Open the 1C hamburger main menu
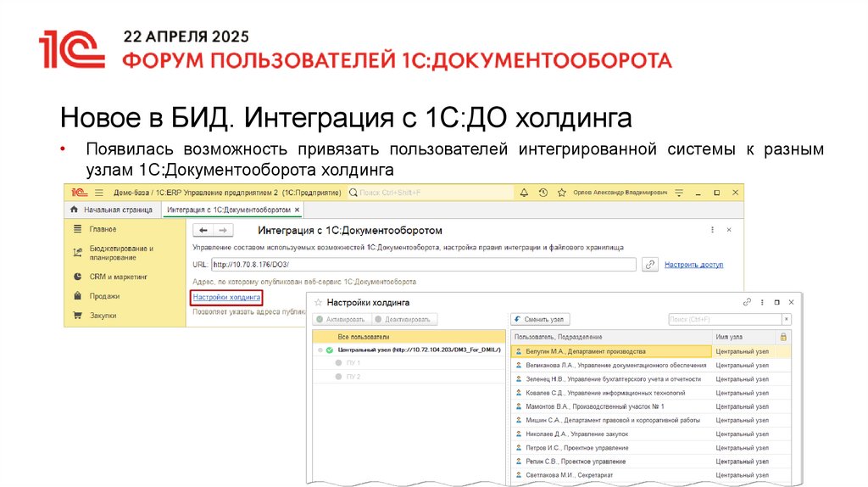 [x=99, y=193]
